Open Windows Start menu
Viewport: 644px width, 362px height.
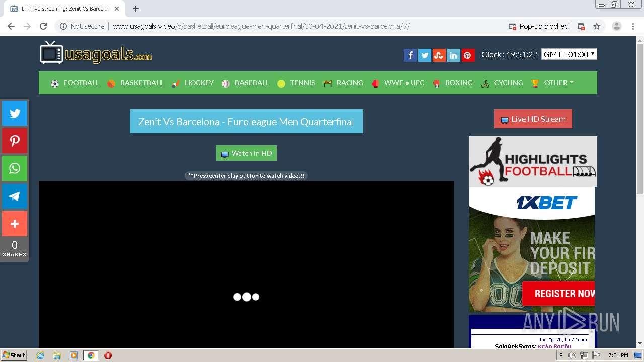pyautogui.click(x=14, y=355)
